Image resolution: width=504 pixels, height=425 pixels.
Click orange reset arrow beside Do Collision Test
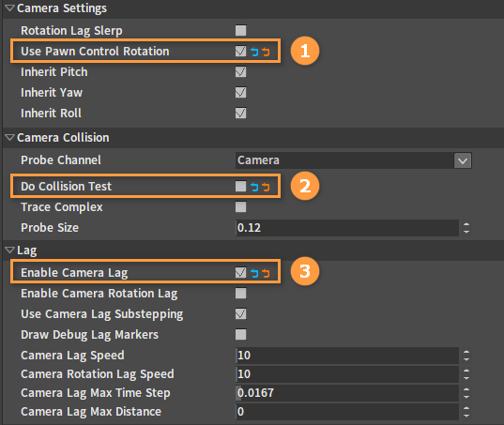point(266,187)
